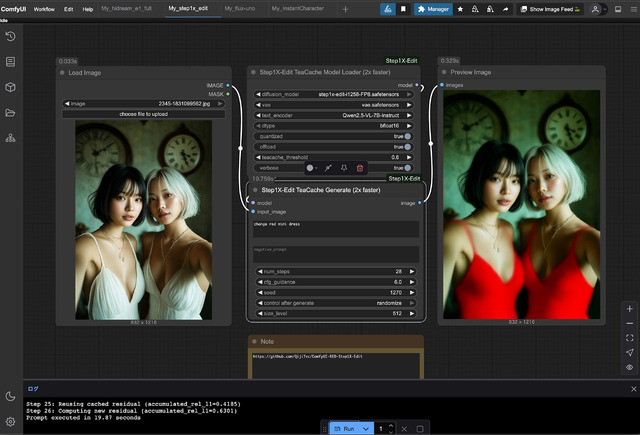Click the negative_prompt text field
Viewport: 640px width, 435px height.
point(336,254)
